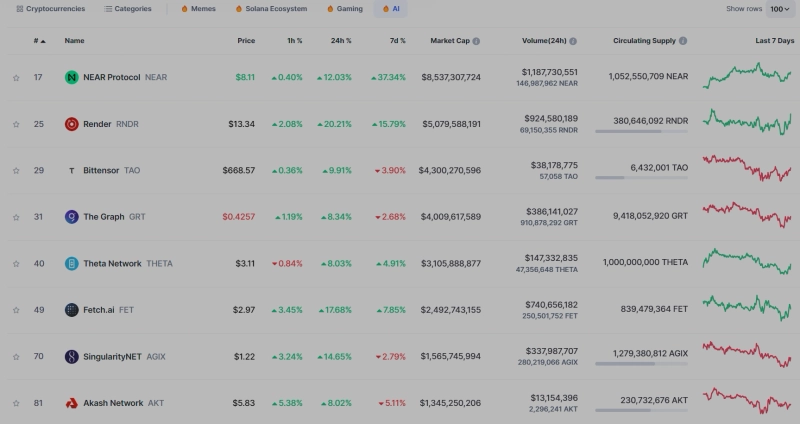Click Render's circulating supply progress bar
This screenshot has width=800, height=424.
tap(641, 131)
